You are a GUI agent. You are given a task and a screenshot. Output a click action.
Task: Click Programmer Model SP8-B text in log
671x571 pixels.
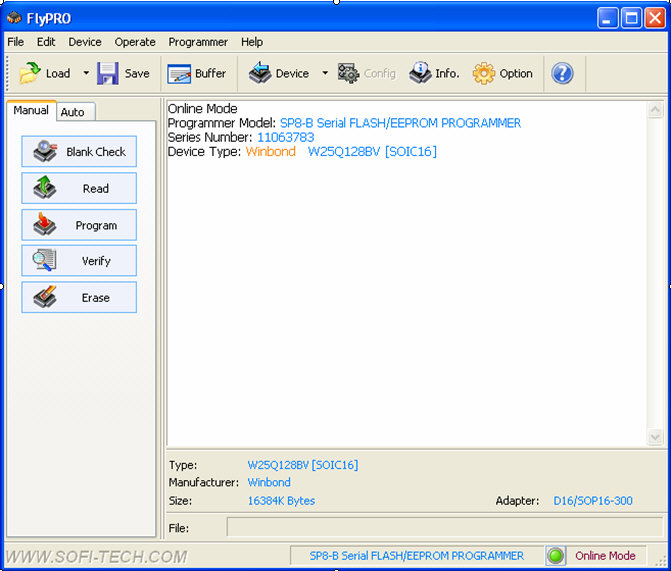tap(400, 123)
